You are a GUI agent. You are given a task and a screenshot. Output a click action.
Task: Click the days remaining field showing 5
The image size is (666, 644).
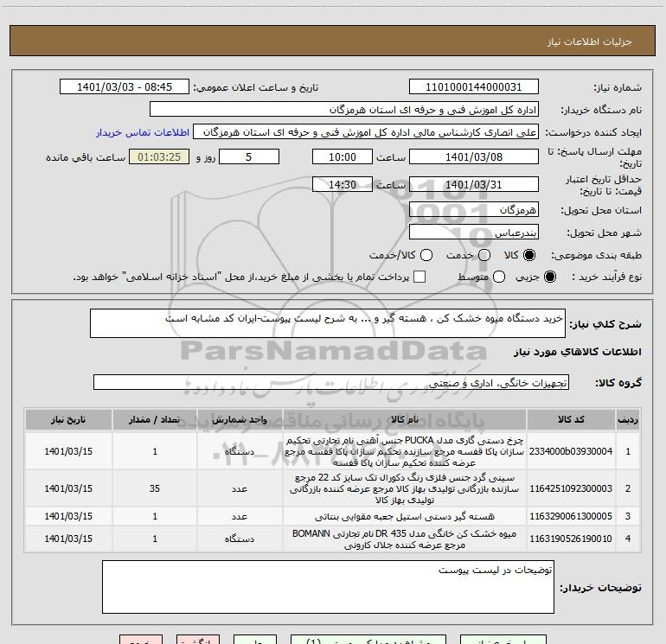(249, 157)
